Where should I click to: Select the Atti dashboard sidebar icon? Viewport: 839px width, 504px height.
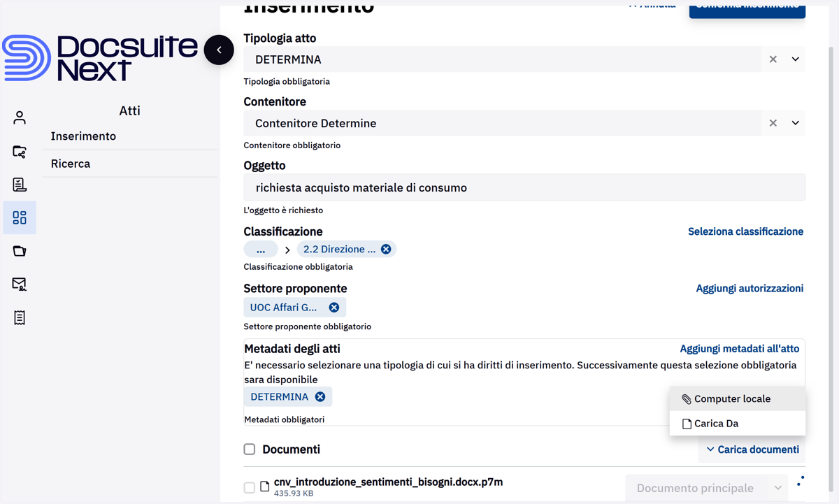[20, 217]
